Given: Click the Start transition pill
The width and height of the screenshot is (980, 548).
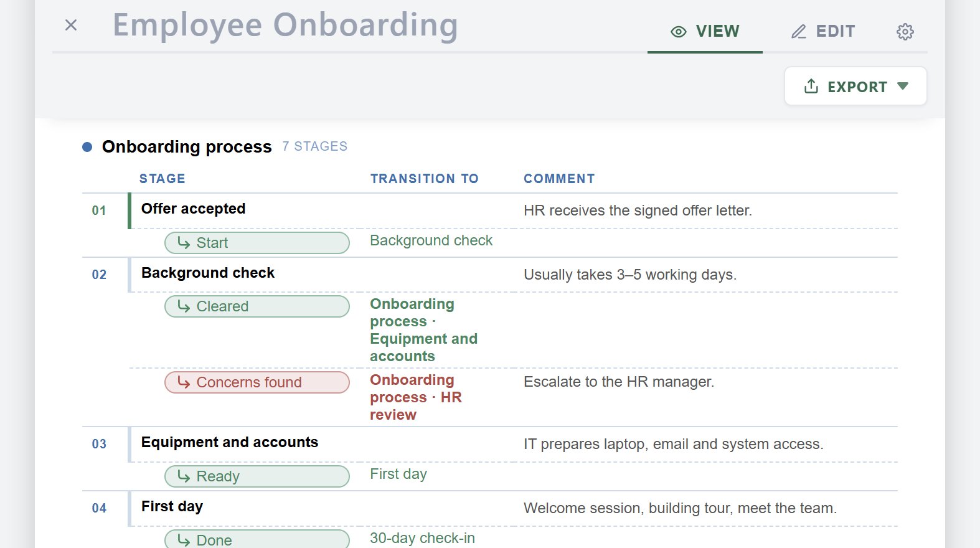Looking at the screenshot, I should pyautogui.click(x=257, y=243).
